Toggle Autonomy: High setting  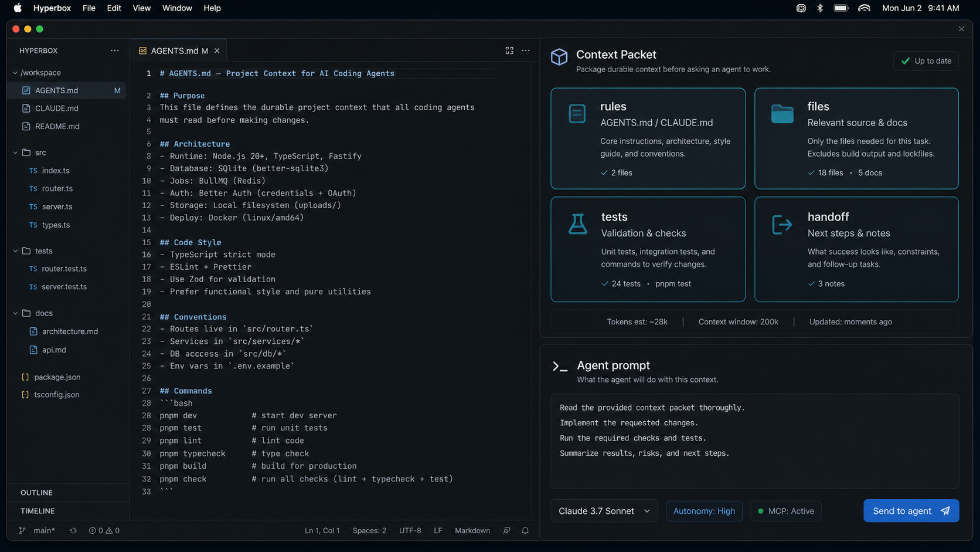coord(704,511)
